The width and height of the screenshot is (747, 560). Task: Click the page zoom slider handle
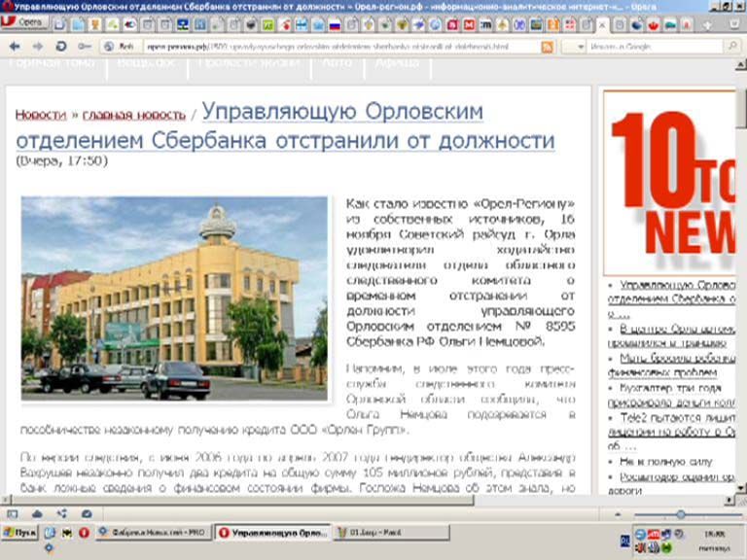(x=681, y=514)
